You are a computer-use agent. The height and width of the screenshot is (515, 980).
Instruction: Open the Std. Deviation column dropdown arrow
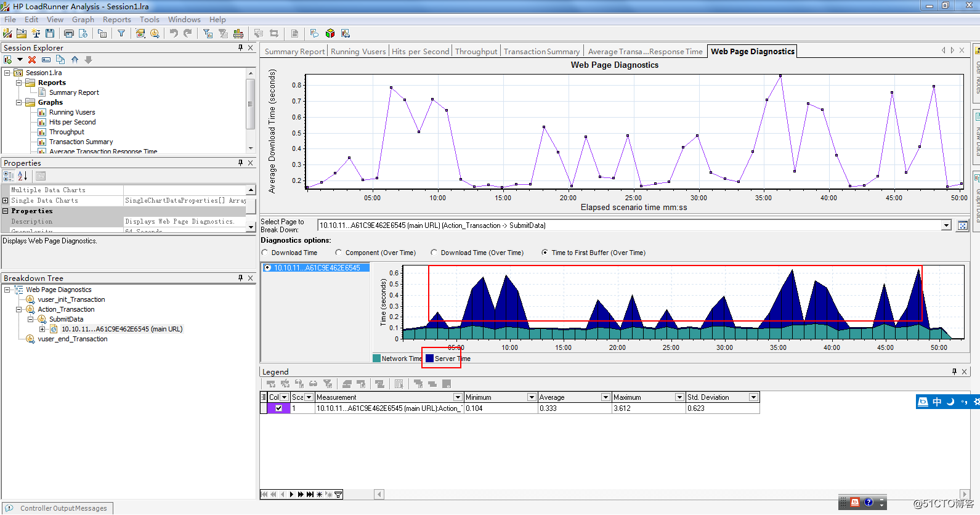click(x=753, y=397)
